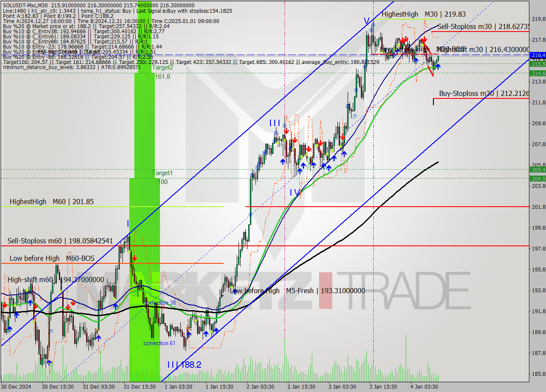Click the 'Low before High M60-BOS' label
Image resolution: width=546 pixels, height=392 pixels.
pyautogui.click(x=52, y=258)
